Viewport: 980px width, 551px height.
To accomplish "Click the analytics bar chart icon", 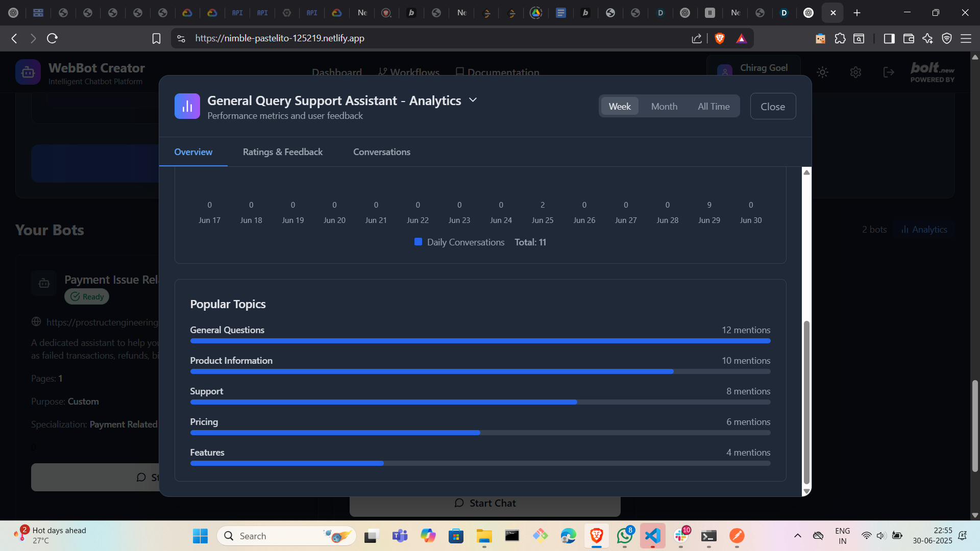I will (x=187, y=106).
